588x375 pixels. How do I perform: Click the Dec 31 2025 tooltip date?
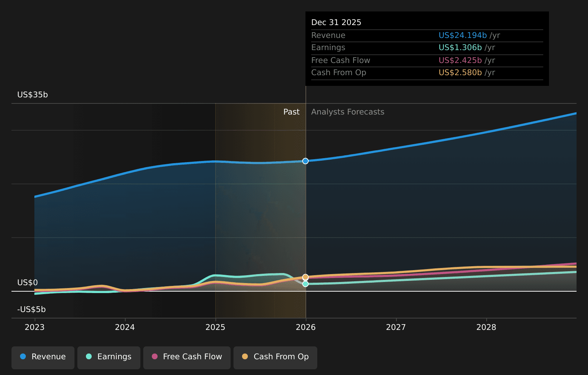pyautogui.click(x=336, y=23)
